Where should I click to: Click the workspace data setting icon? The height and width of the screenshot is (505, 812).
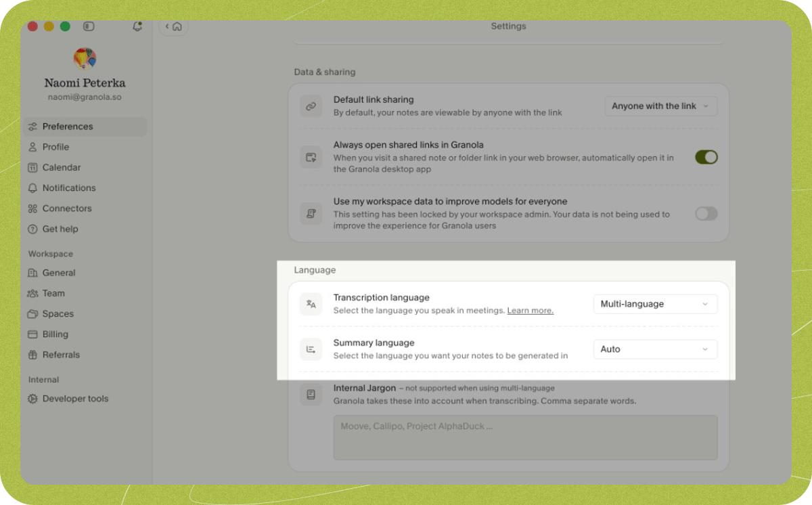click(311, 213)
